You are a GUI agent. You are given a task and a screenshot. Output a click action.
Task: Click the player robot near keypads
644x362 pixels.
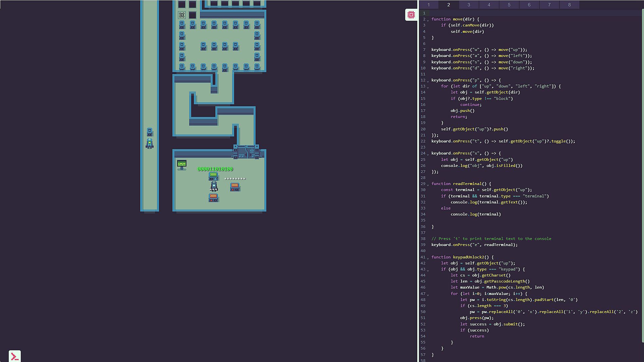point(214,186)
